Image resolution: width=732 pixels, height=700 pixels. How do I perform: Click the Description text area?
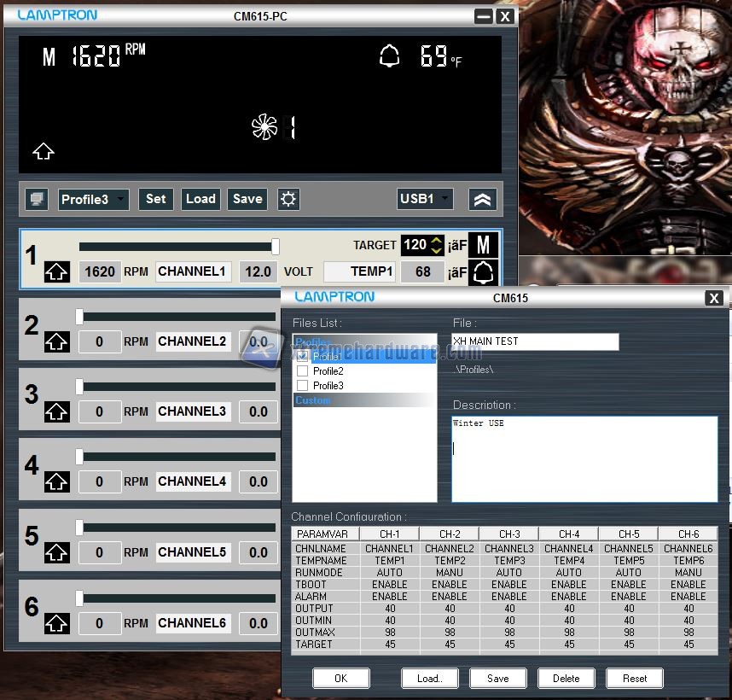(584, 458)
